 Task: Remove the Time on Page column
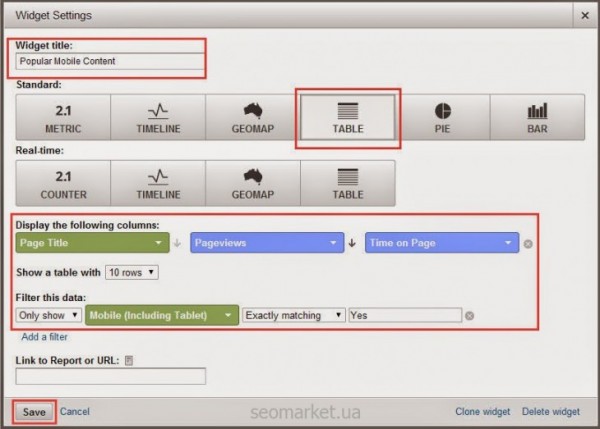(x=528, y=244)
